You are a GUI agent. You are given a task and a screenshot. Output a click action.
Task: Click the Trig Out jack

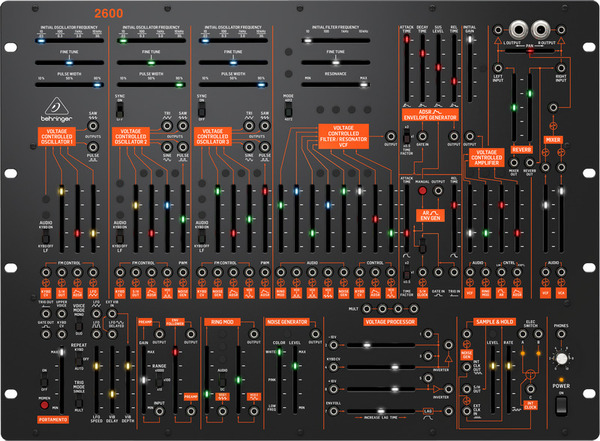pos(46,314)
